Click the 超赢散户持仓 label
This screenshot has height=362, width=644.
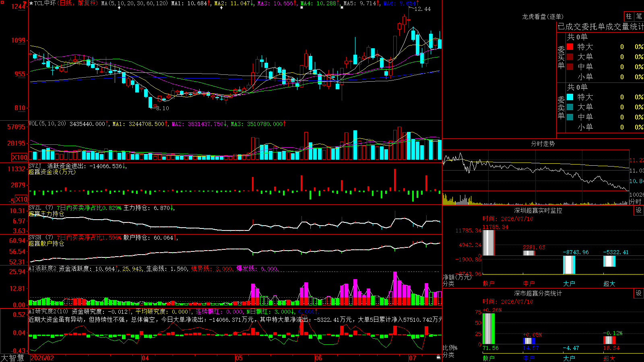pos(46,244)
